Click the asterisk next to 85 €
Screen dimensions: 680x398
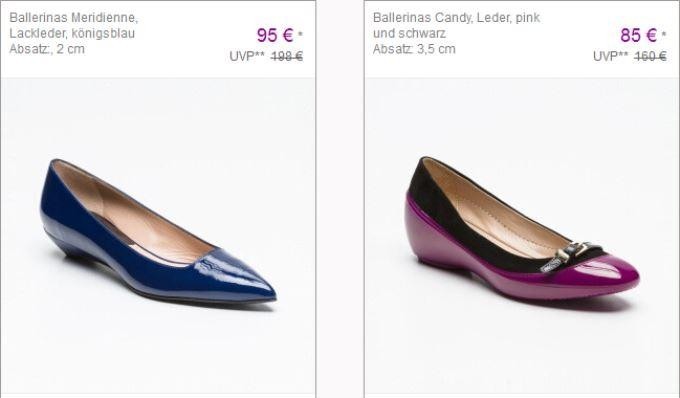pyautogui.click(x=664, y=33)
